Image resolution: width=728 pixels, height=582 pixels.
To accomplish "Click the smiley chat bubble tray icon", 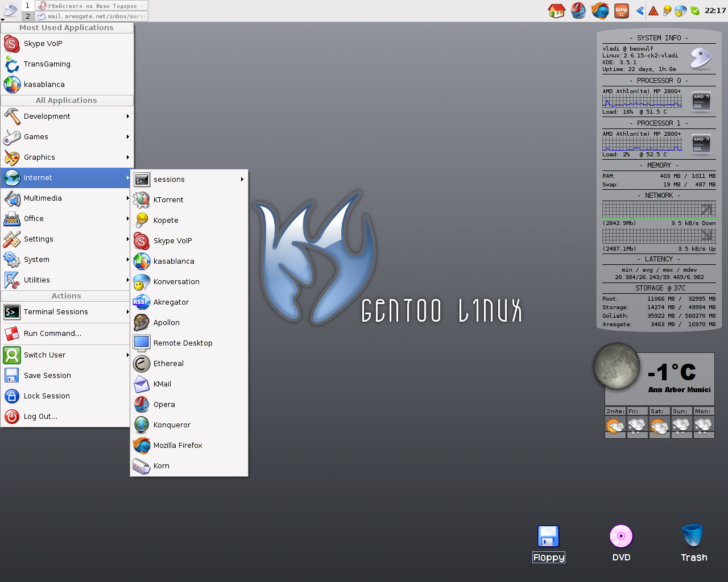I will click(681, 10).
